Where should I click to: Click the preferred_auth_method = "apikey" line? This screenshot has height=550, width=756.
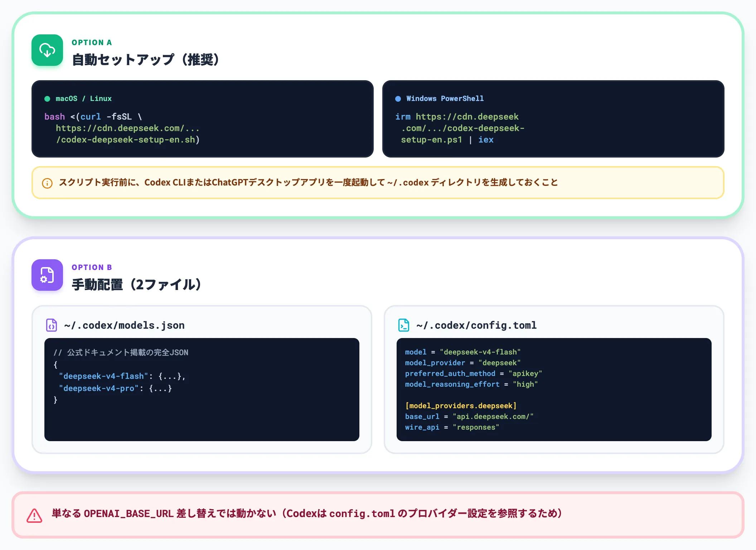[474, 374]
